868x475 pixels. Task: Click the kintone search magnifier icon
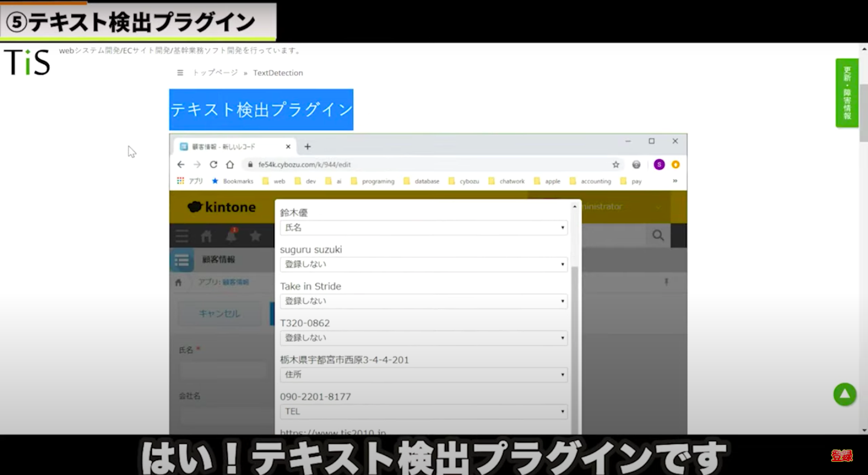coord(658,236)
